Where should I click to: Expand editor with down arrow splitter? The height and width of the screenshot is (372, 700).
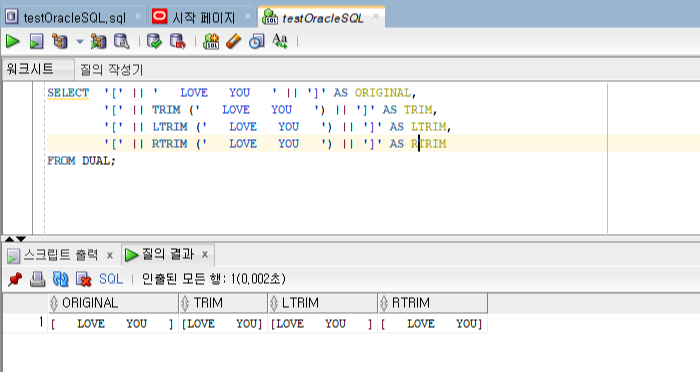pyautogui.click(x=21, y=239)
